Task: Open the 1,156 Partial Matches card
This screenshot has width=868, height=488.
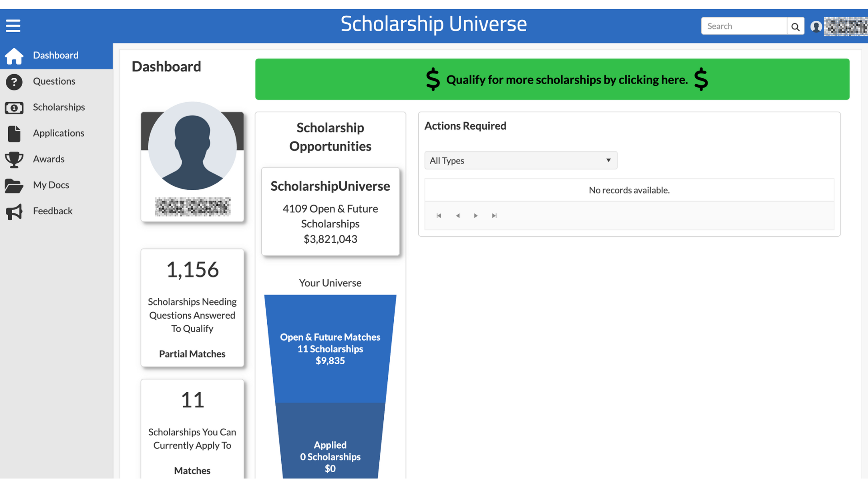Action: (192, 308)
